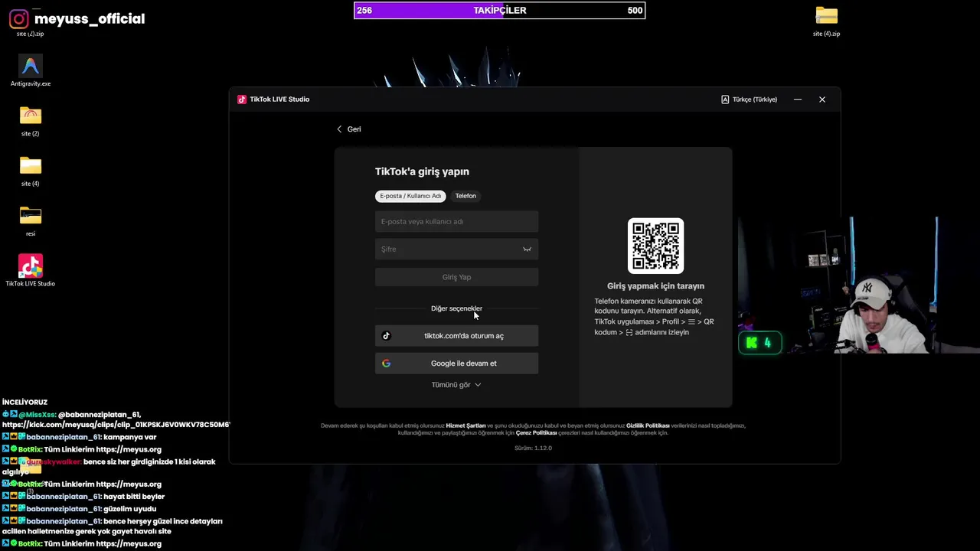Viewport: 980px width, 551px height.
Task: Click the back arrow next to Geri
Action: click(339, 129)
